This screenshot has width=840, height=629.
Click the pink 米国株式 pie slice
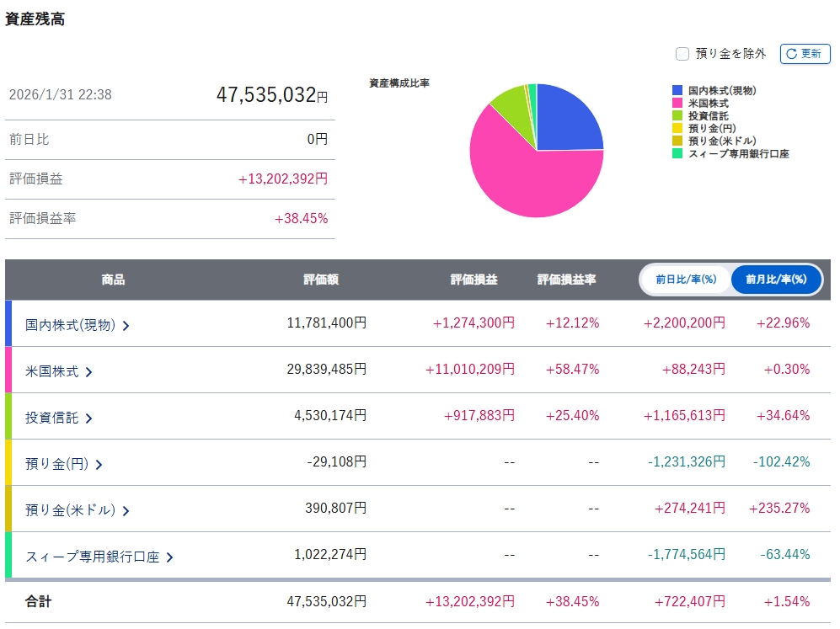(x=531, y=181)
